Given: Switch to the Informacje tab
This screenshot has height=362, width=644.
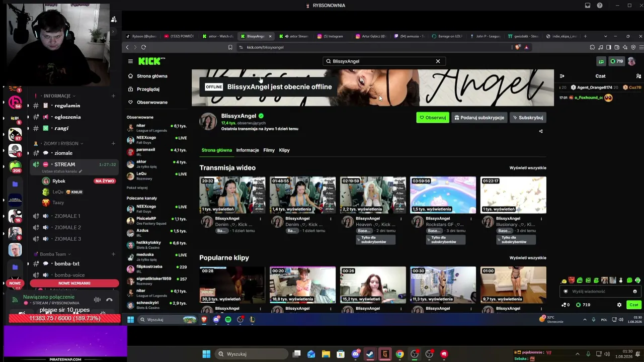Looking at the screenshot, I should 248,150.
